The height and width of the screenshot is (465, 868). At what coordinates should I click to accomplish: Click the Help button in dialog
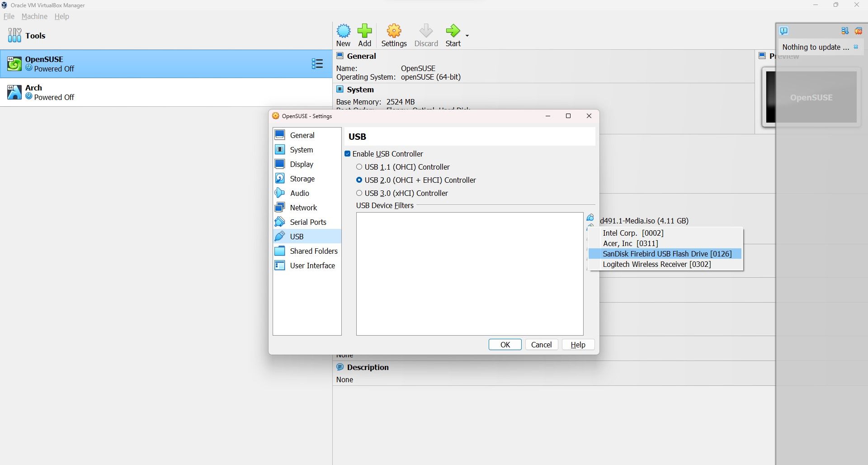coord(578,344)
